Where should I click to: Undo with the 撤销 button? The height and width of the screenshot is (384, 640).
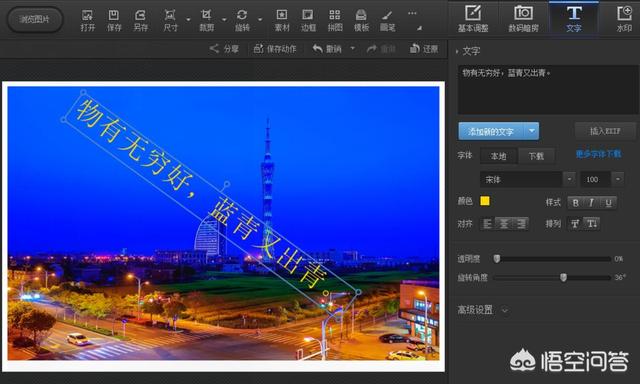[x=327, y=49]
